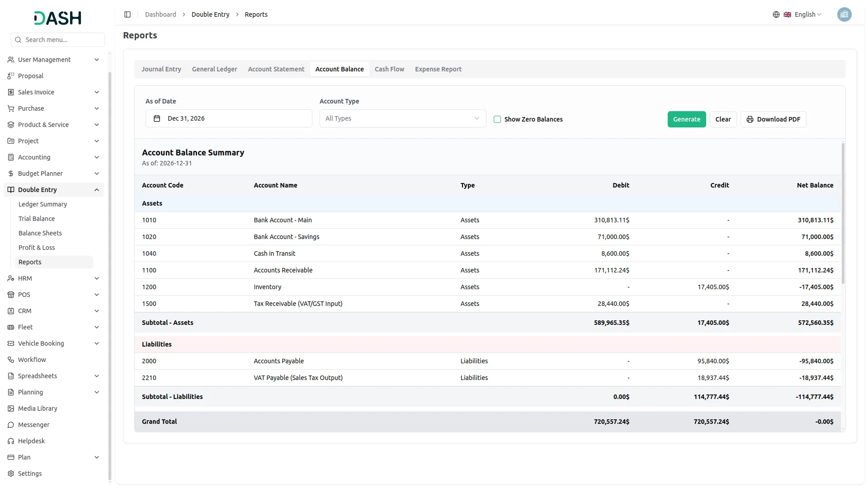868x488 pixels.
Task: Click the User Management sidebar icon
Action: (x=11, y=60)
